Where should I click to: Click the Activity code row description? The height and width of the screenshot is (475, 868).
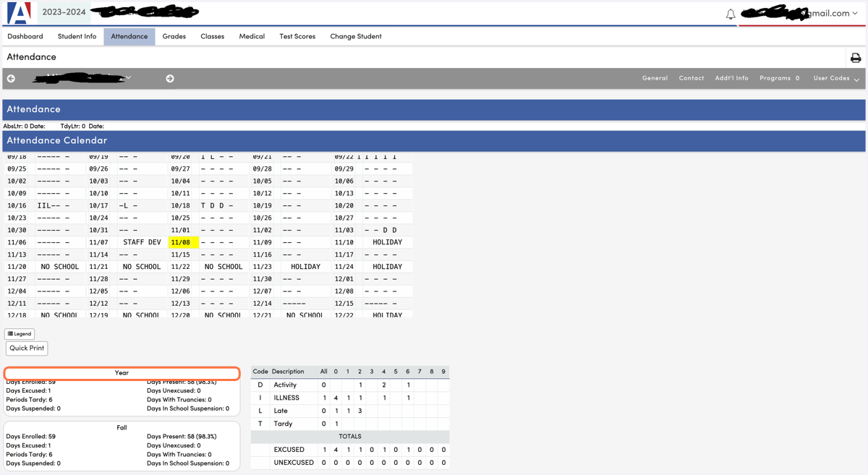pyautogui.click(x=286, y=385)
